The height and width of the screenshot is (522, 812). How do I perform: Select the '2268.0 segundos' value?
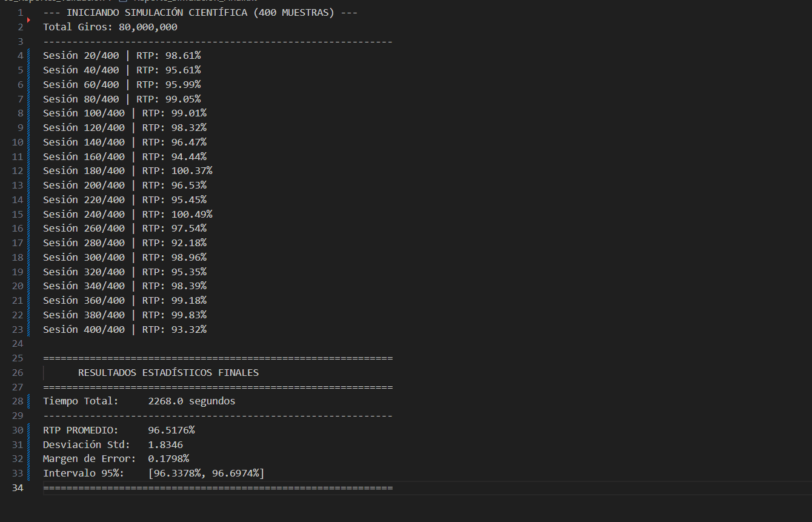[x=192, y=401]
